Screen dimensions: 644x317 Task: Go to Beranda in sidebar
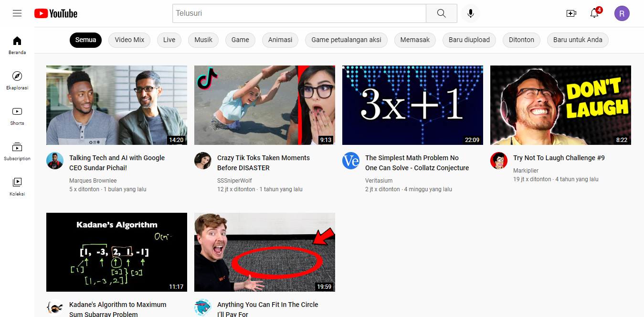(x=17, y=45)
